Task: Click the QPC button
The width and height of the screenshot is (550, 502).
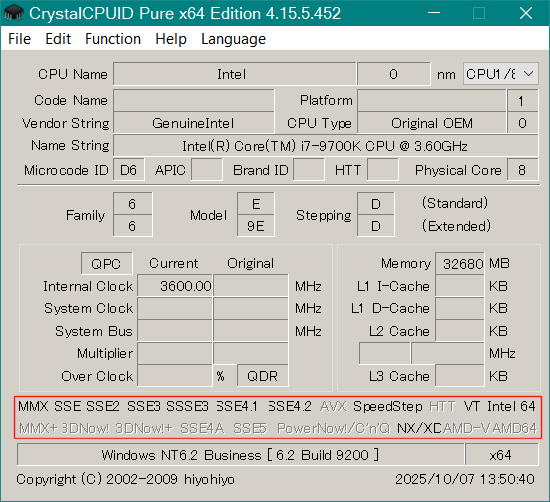Action: (107, 263)
